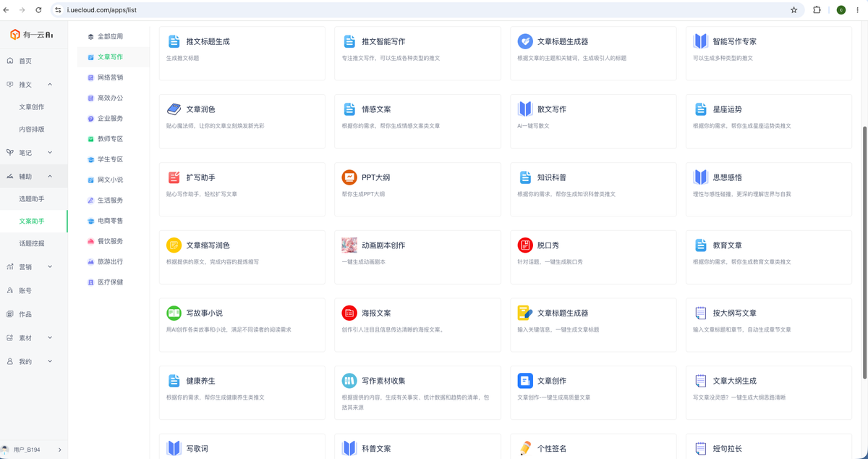
Task: Open the 用户_B194 account arrow
Action: click(60, 450)
